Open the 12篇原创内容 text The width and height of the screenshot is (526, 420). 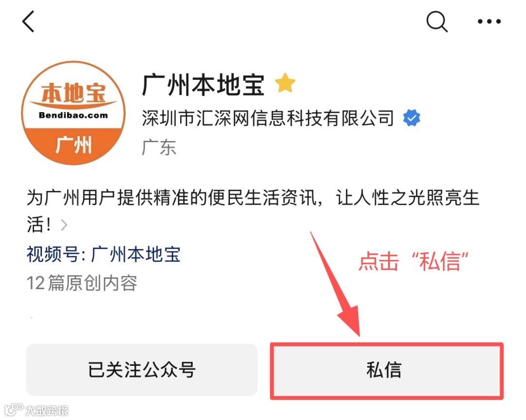[x=82, y=283]
